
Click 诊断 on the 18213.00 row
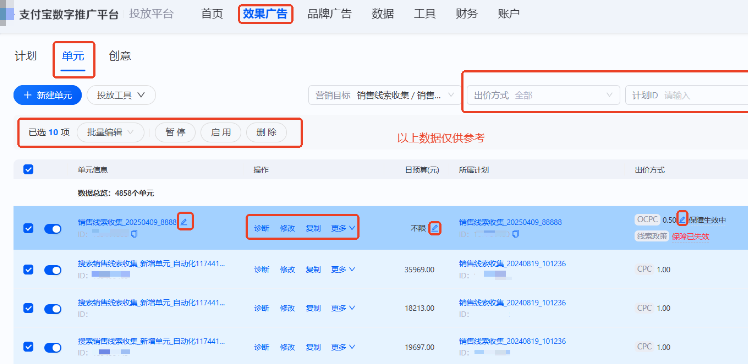[x=261, y=309]
